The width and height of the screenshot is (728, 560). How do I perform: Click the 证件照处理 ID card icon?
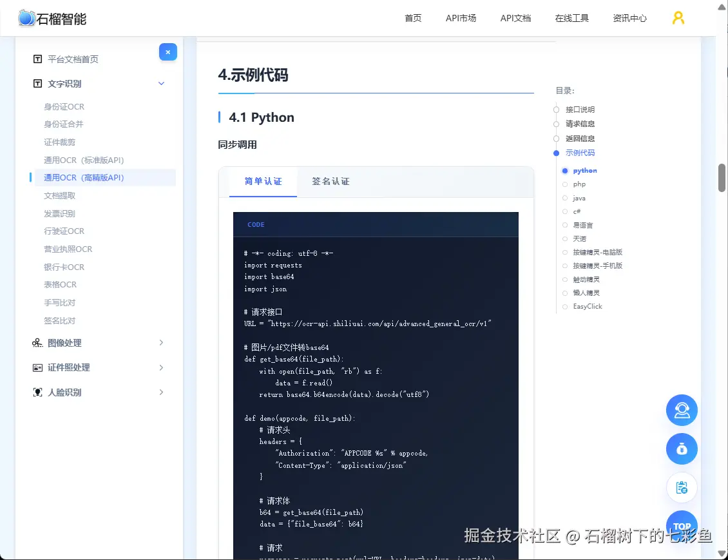[37, 368]
